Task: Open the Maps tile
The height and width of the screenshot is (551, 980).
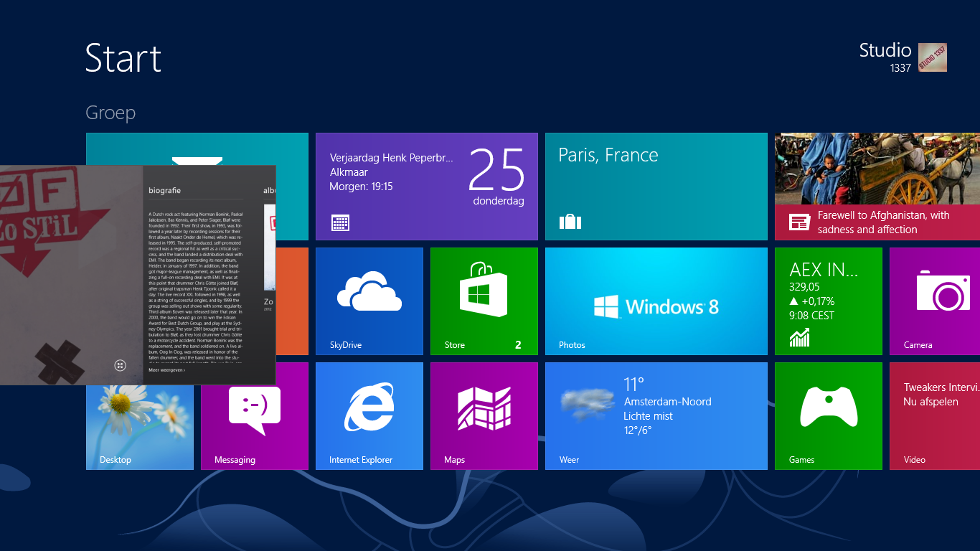Action: pyautogui.click(x=484, y=416)
